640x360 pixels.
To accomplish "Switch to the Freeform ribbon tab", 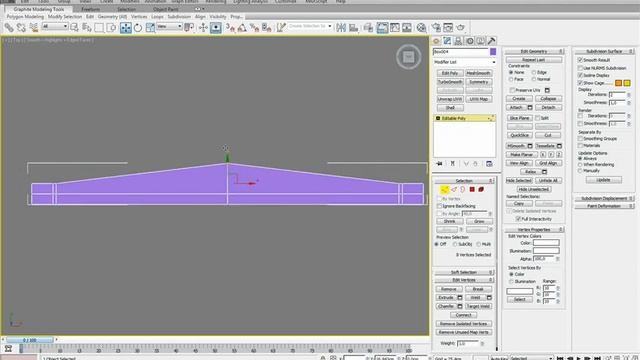I will click(x=91, y=9).
